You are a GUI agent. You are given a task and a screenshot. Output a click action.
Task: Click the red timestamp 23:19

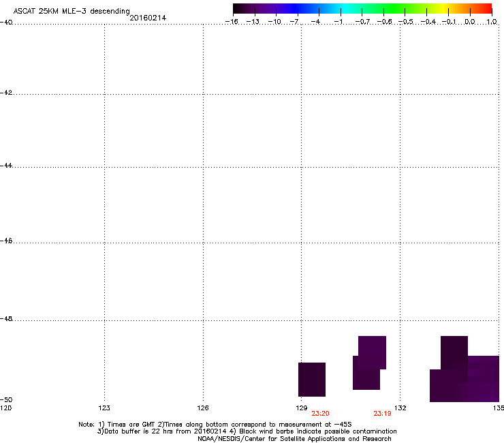point(382,414)
